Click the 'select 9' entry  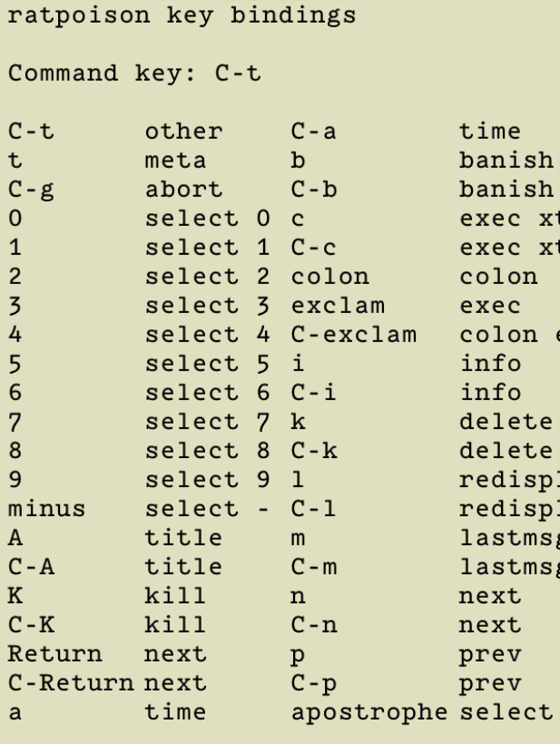click(x=207, y=480)
